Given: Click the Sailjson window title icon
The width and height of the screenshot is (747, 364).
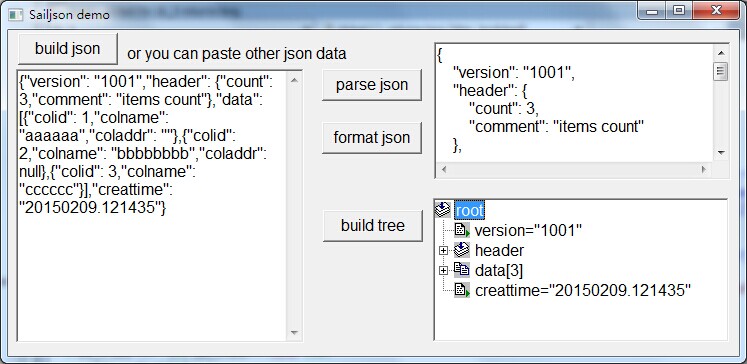Looking at the screenshot, I should tap(16, 14).
